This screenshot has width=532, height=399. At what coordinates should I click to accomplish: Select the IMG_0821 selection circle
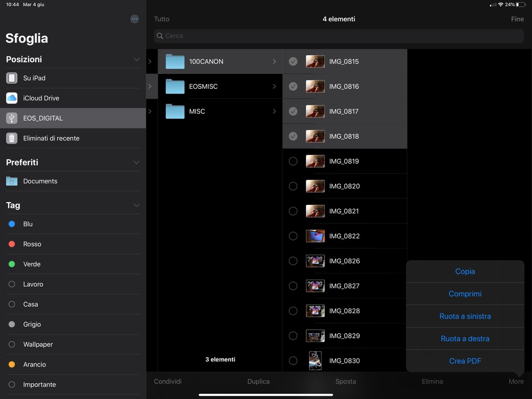coord(293,211)
